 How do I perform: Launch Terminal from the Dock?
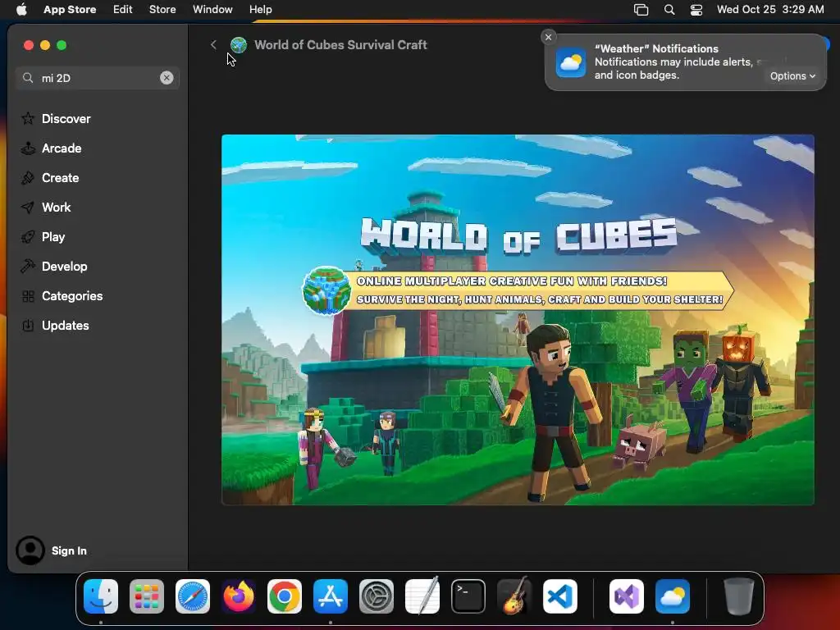coord(468,596)
